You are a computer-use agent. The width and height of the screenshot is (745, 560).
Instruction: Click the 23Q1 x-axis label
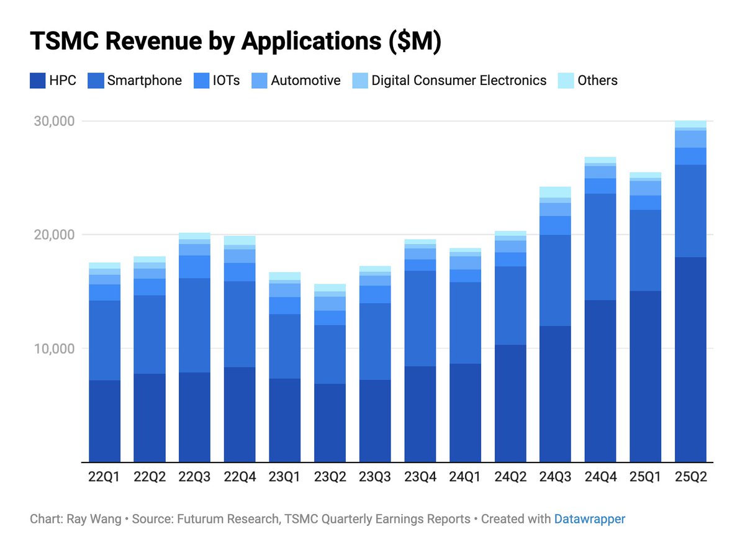point(285,477)
